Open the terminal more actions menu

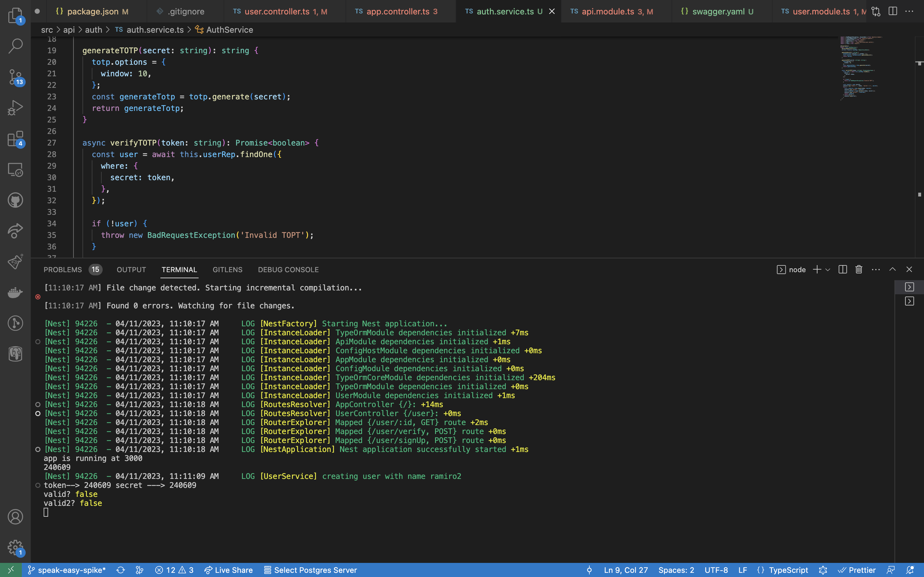coord(875,269)
